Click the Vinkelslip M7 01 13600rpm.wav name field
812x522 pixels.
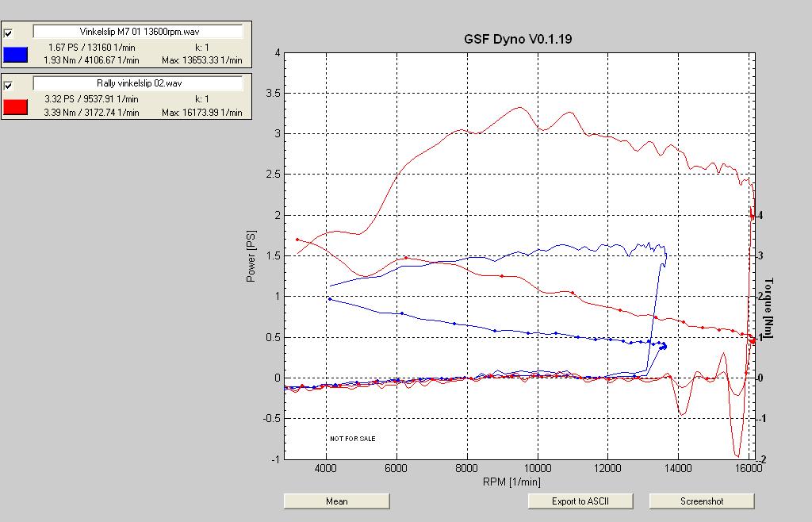point(138,32)
